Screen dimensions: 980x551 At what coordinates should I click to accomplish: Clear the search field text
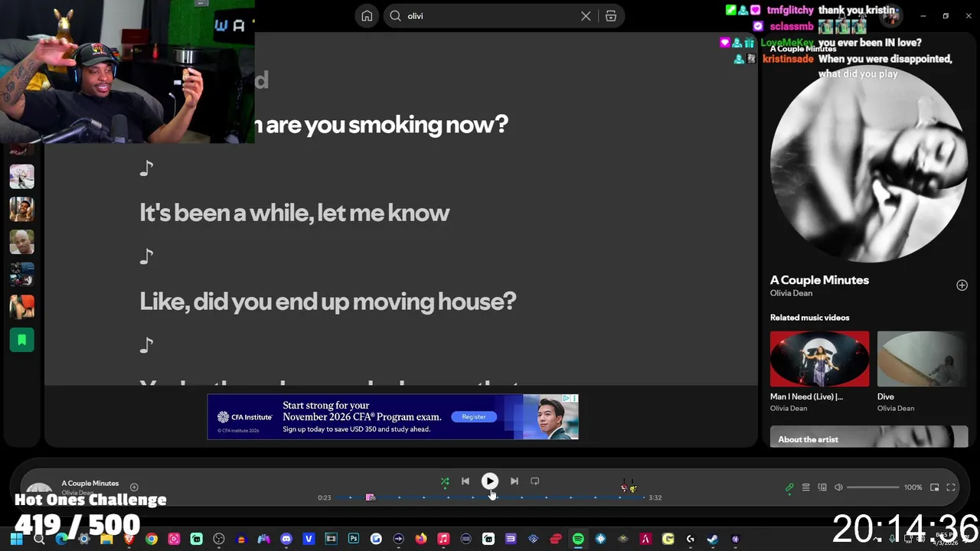coord(586,16)
